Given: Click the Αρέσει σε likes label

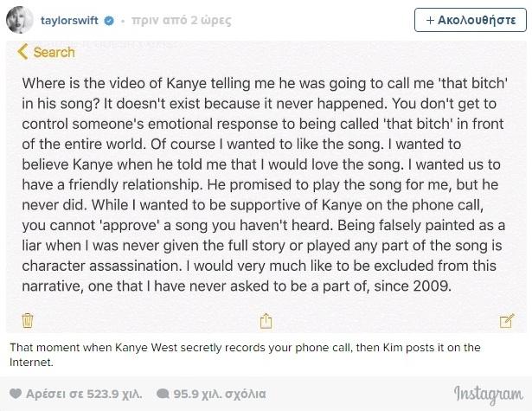Looking at the screenshot, I should 50,392.
